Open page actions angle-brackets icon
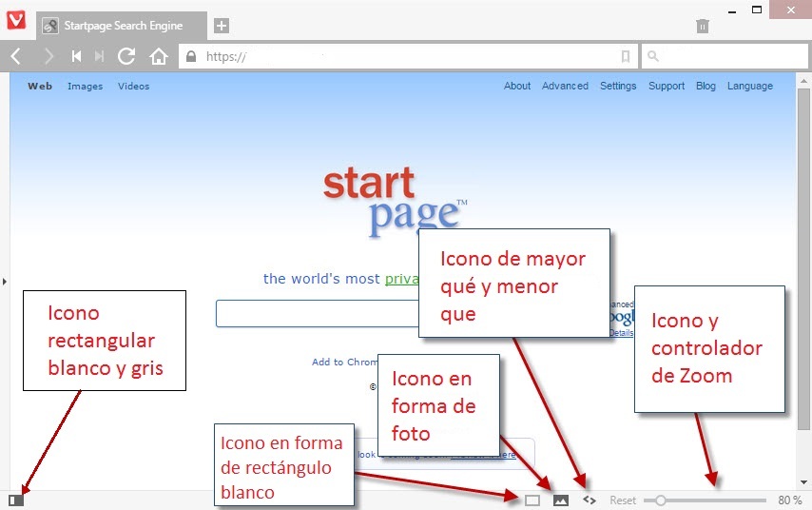 click(x=590, y=500)
